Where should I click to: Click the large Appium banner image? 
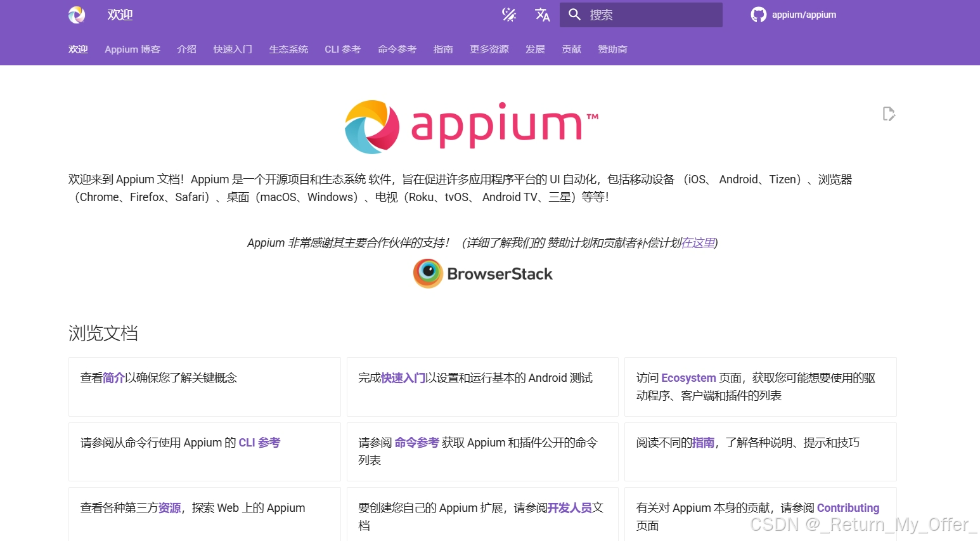pyautogui.click(x=472, y=126)
